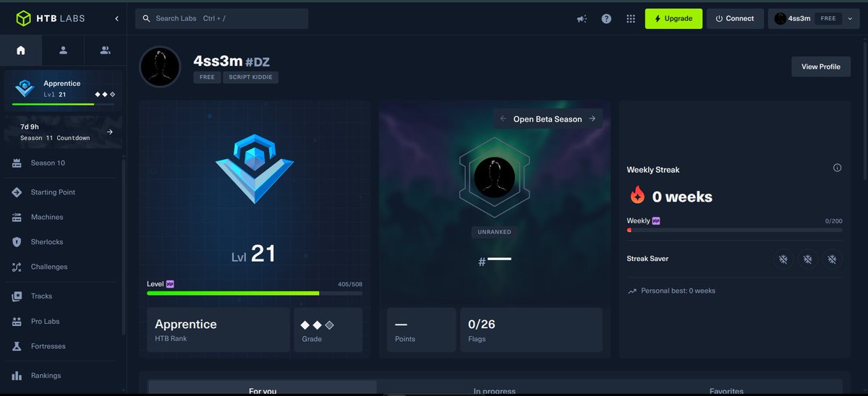Click the third Streak Saver snowflake
Viewport: 868px width, 396px height.
[833, 259]
